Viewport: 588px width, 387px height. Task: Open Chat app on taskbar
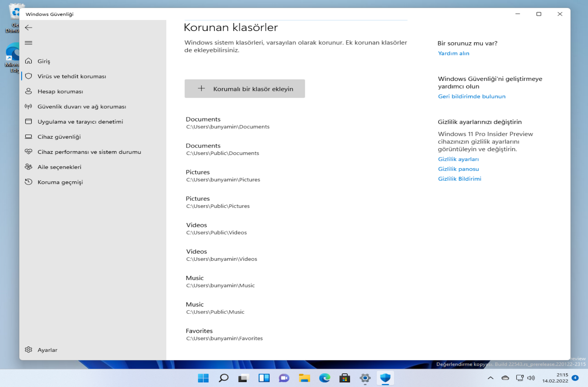(284, 378)
